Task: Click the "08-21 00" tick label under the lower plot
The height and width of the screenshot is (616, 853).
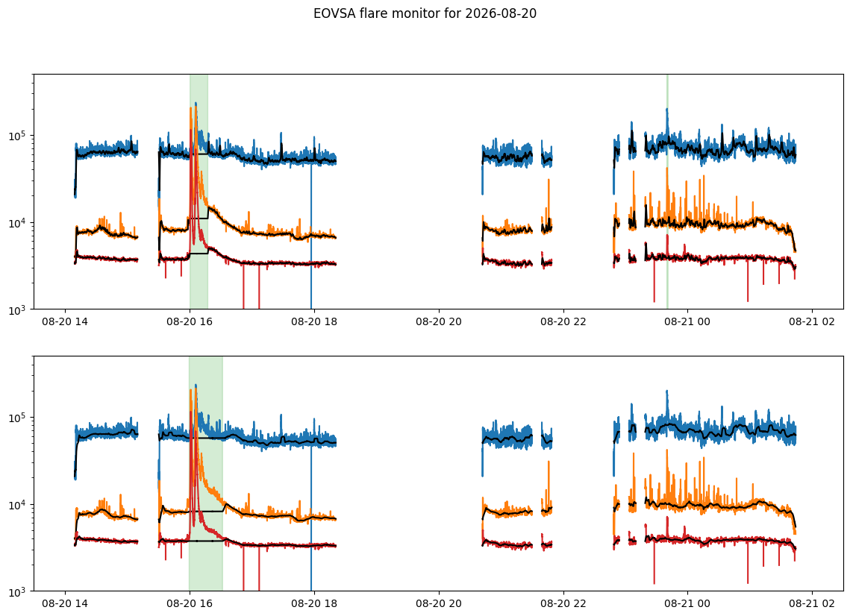Action: 687,603
